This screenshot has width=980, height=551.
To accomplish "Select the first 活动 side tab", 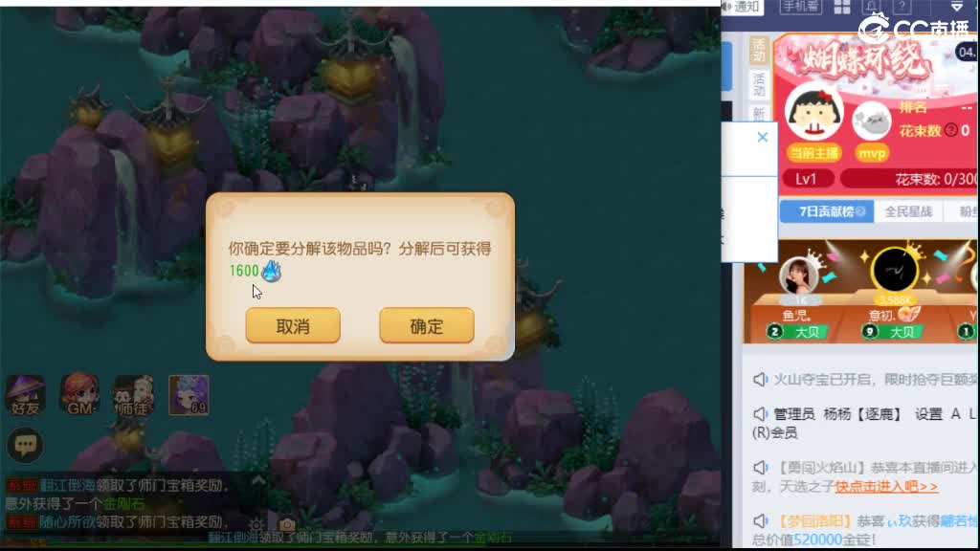I will 759,50.
